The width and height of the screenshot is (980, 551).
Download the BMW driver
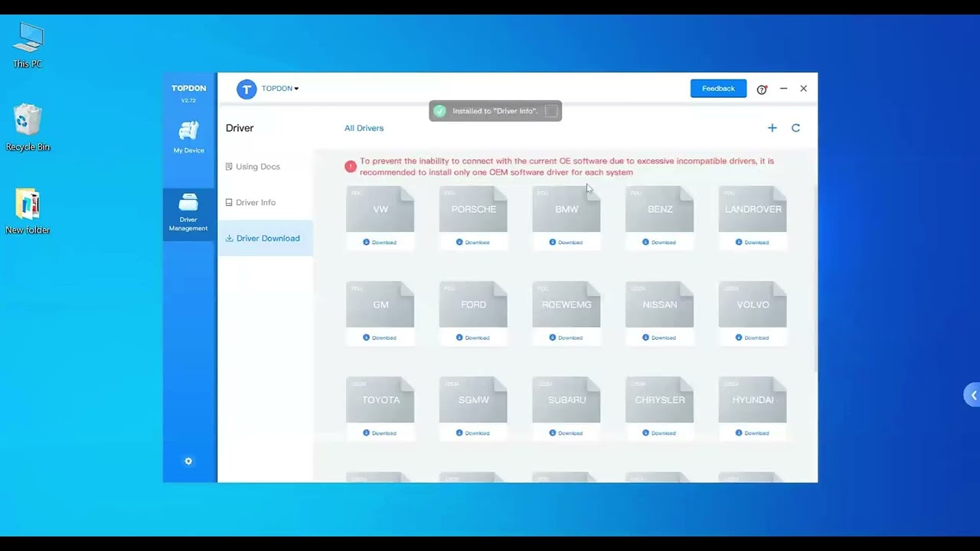[566, 243]
